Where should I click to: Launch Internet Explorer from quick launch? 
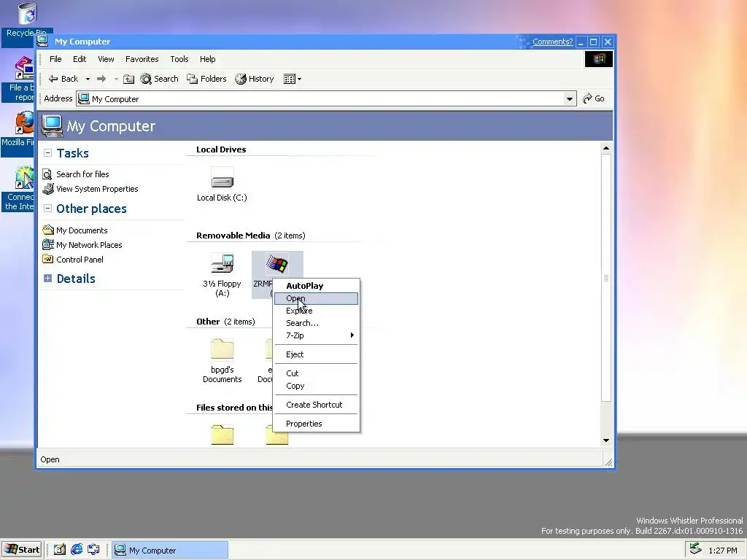77,550
